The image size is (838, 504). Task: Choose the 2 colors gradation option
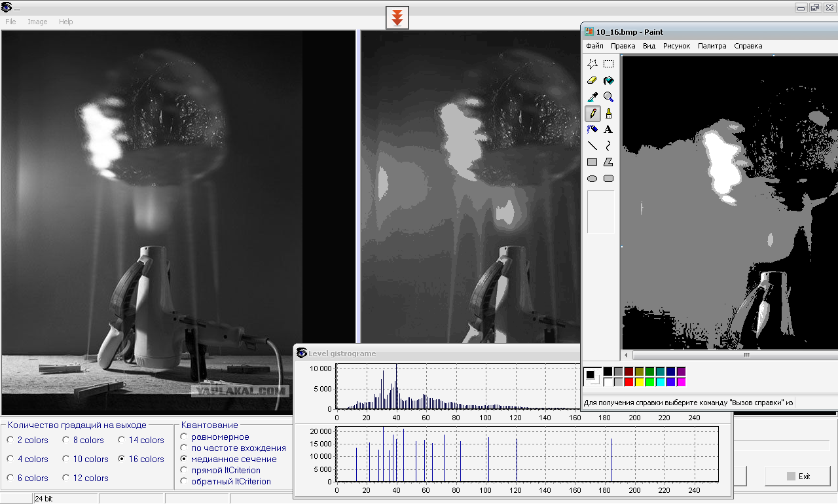pos(10,440)
